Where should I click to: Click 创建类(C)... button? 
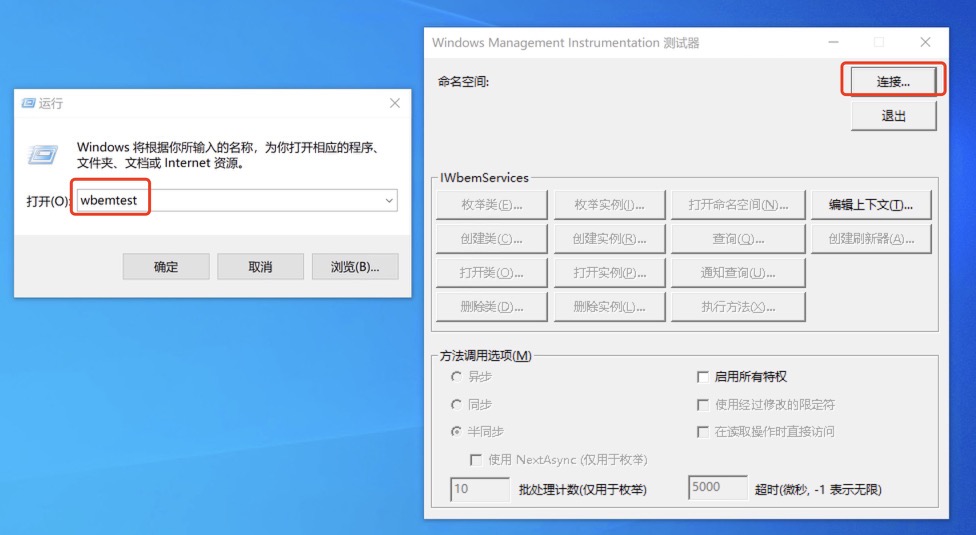(x=492, y=239)
